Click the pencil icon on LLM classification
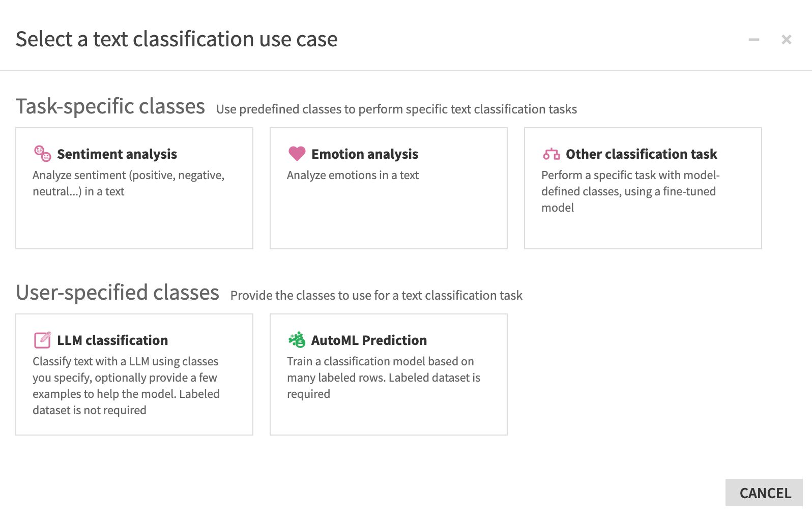Screen dimensions: 812x519 coord(42,339)
